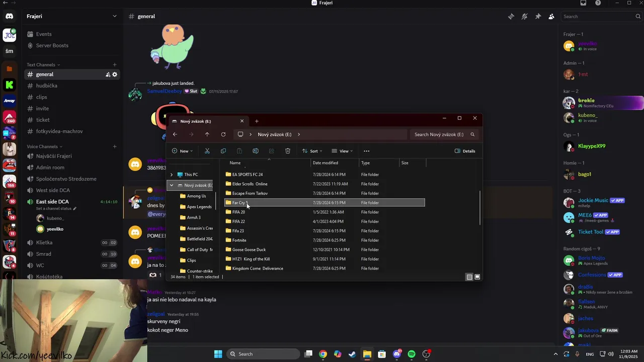
Task: Open the green K server icon
Action: click(9, 84)
